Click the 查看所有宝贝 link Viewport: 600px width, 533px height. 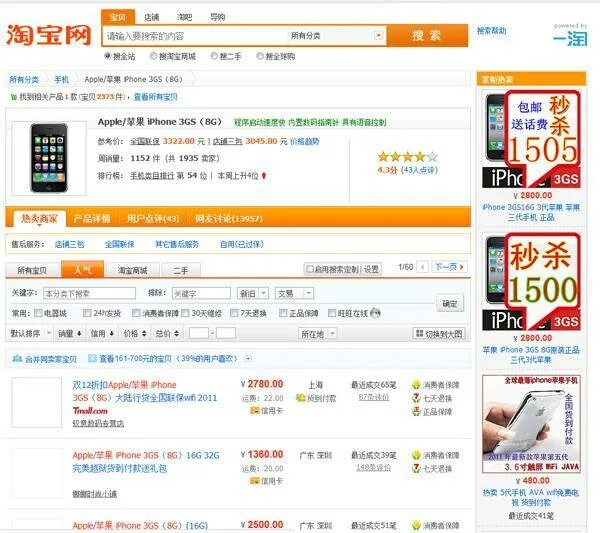pos(155,97)
